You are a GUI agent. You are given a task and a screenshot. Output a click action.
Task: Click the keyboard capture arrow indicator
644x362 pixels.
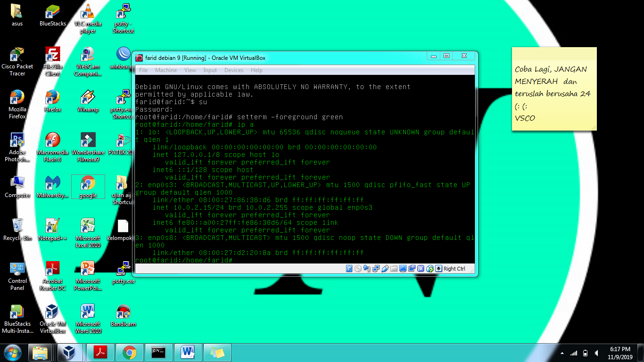(x=439, y=269)
